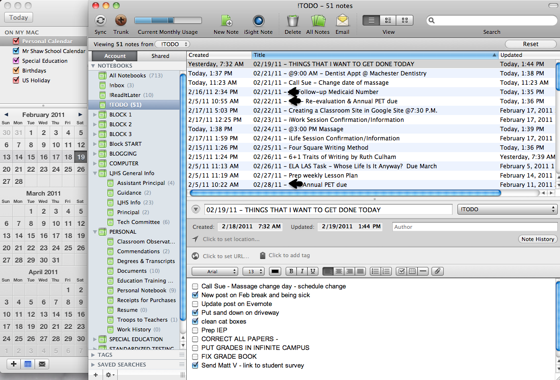Check 'Update post on Evernote' to-do

click(195, 304)
